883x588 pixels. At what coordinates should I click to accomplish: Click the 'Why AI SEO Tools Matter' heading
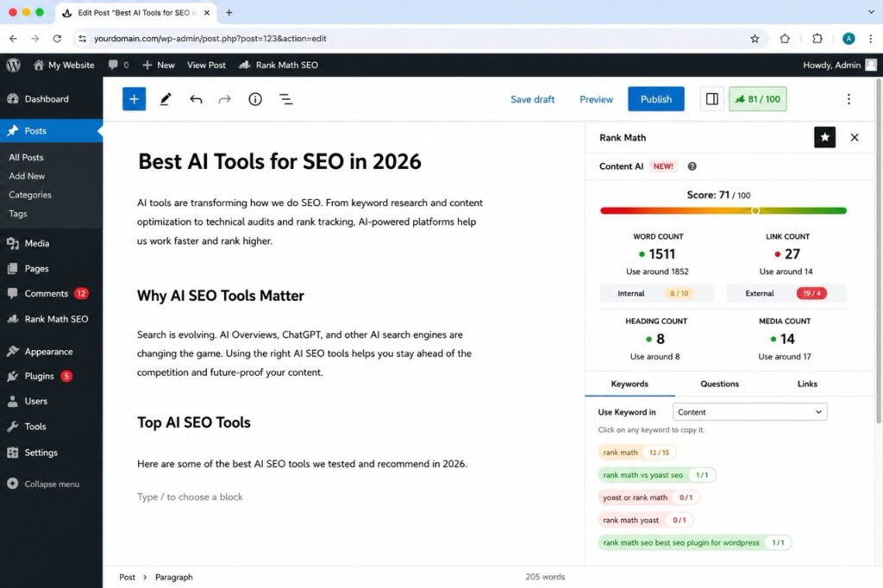(x=220, y=296)
